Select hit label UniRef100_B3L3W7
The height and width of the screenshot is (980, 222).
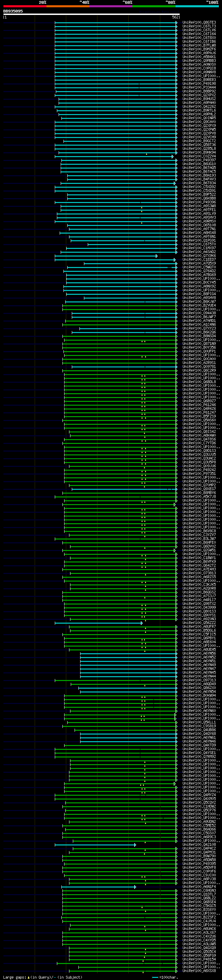tap(199, 539)
